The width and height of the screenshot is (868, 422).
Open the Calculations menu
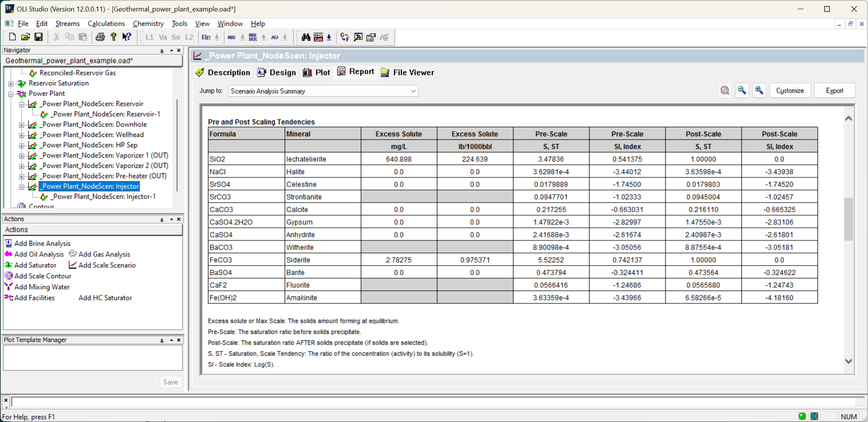(106, 24)
